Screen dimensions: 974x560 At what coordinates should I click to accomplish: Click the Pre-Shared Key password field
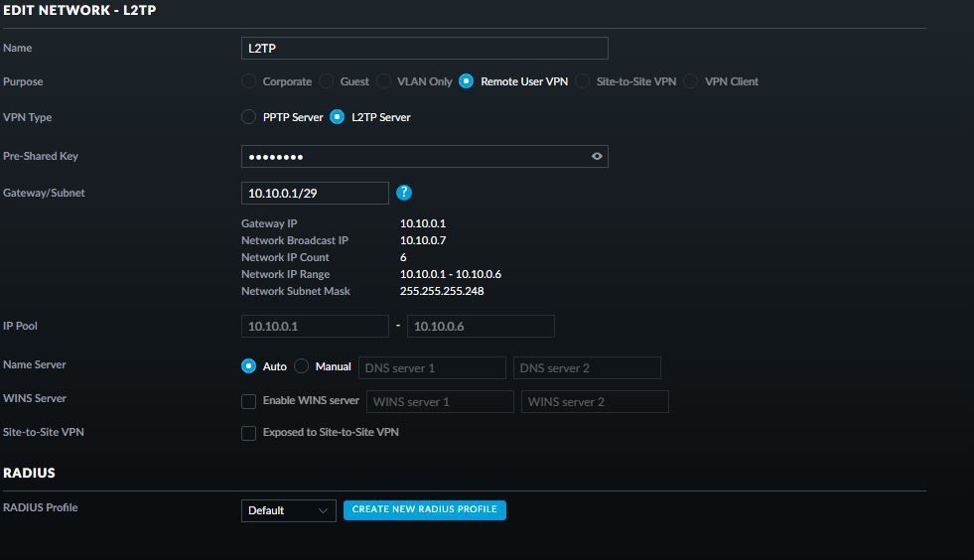[x=412, y=156]
